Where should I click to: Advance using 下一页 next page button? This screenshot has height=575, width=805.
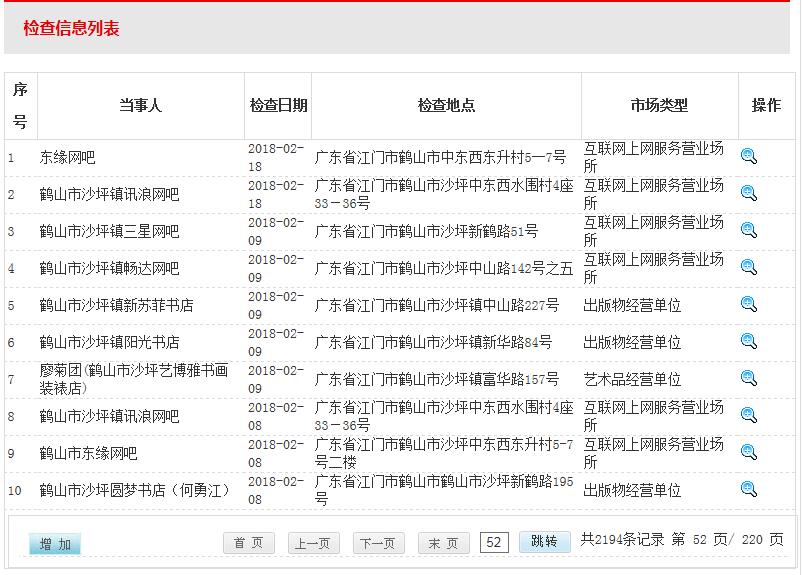[x=378, y=543]
